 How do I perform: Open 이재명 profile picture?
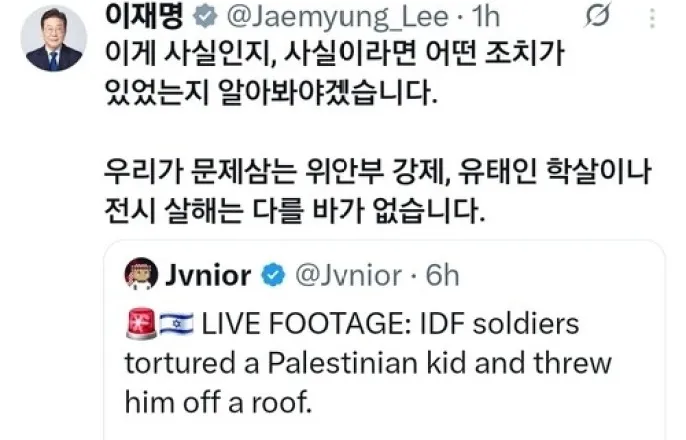click(x=54, y=38)
